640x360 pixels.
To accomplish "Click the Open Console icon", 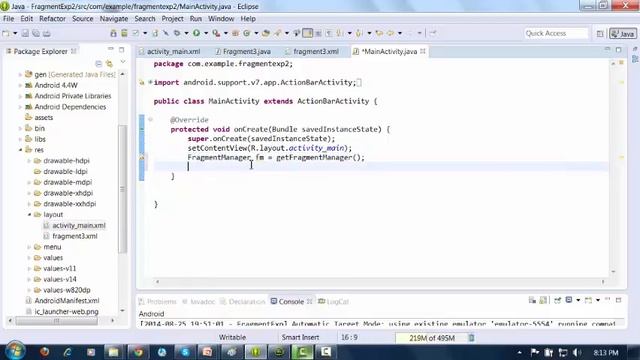I will [588, 301].
